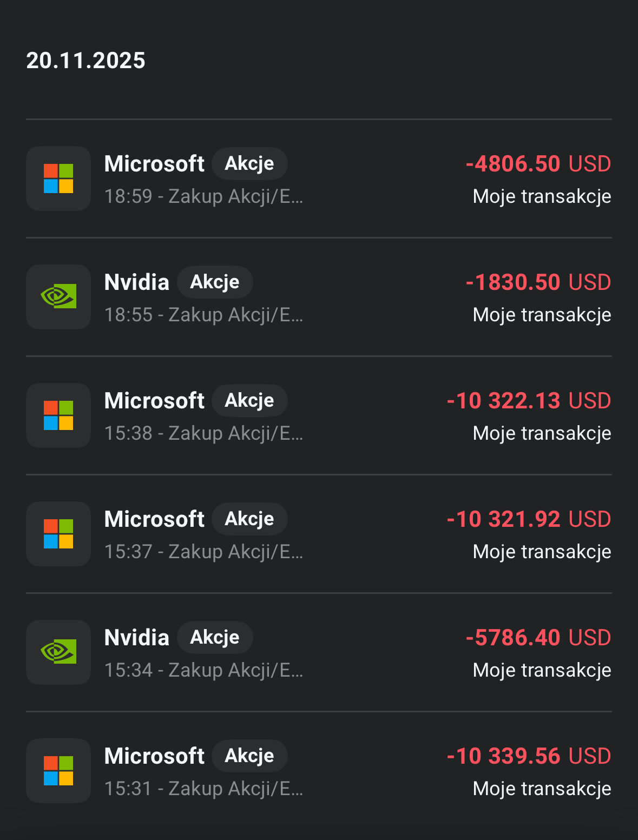
Task: Select the -5786.40 USD Nvidia amount
Action: click(x=538, y=638)
